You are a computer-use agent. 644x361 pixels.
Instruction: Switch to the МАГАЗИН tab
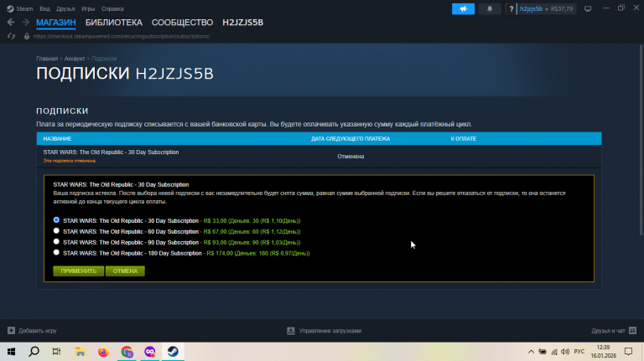point(56,23)
